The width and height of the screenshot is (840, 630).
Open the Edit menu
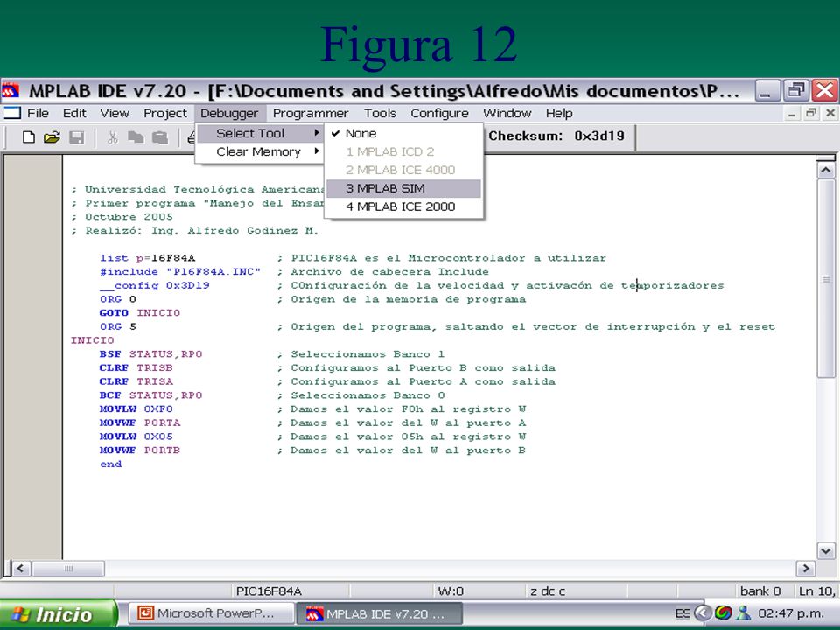point(74,113)
